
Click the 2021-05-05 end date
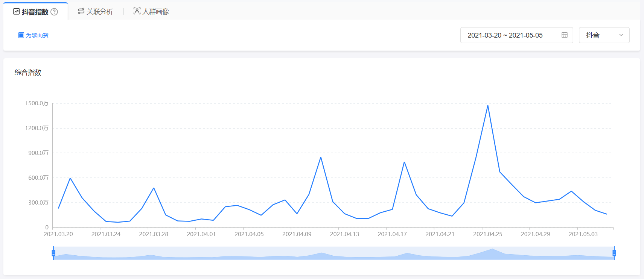coord(526,35)
